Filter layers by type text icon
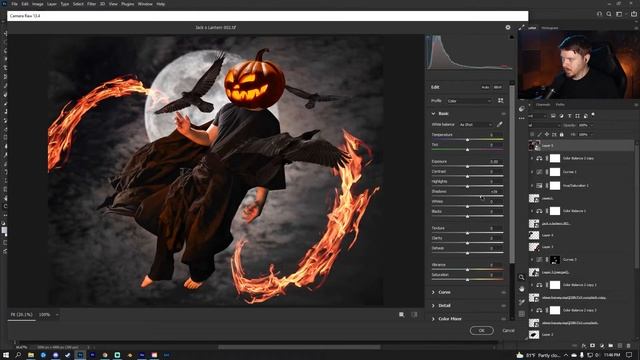This screenshot has height=360, width=640. [x=569, y=116]
